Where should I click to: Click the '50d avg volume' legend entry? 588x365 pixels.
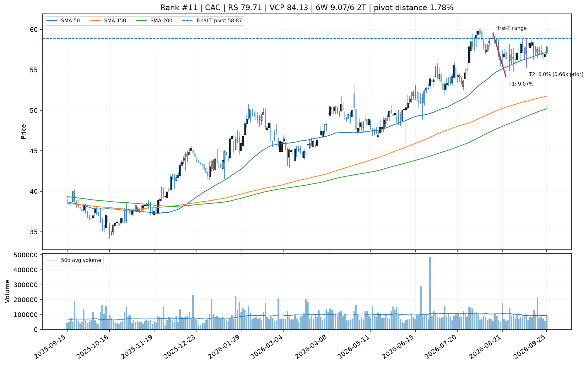click(74, 260)
